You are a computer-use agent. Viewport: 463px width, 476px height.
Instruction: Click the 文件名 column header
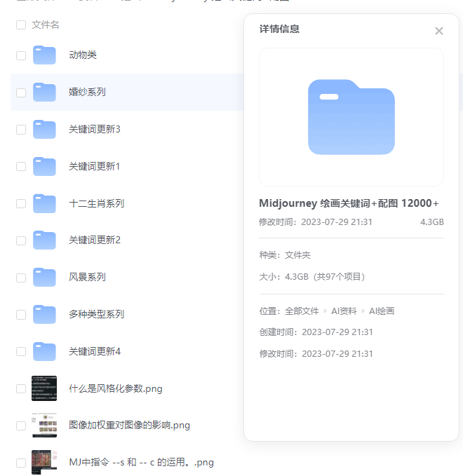pos(46,25)
